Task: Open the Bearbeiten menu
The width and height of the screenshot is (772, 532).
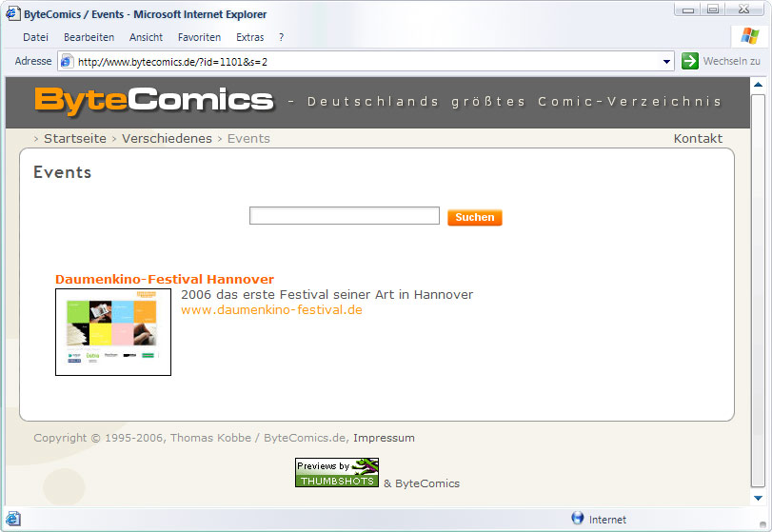Action: tap(89, 37)
